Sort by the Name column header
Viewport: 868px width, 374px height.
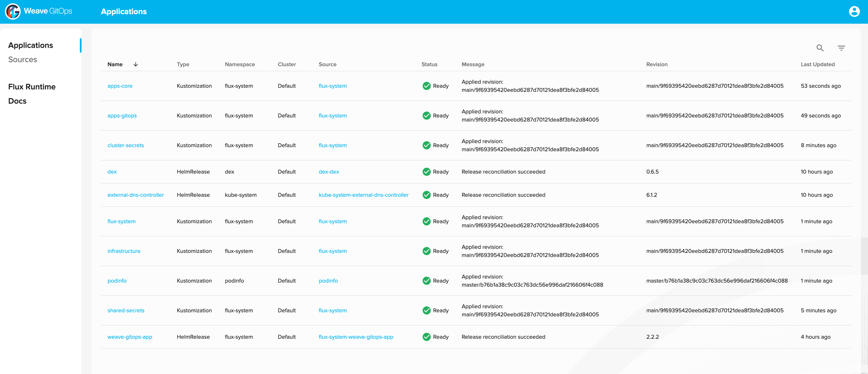tap(115, 64)
